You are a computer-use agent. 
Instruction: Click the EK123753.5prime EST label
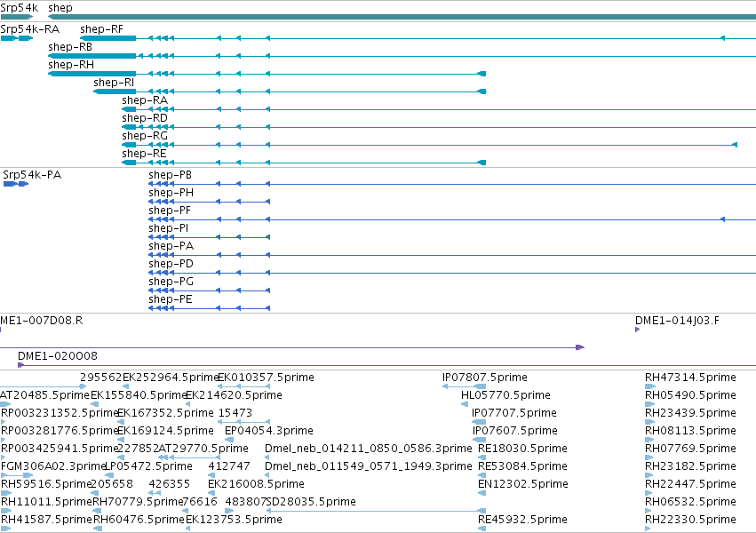(234, 520)
